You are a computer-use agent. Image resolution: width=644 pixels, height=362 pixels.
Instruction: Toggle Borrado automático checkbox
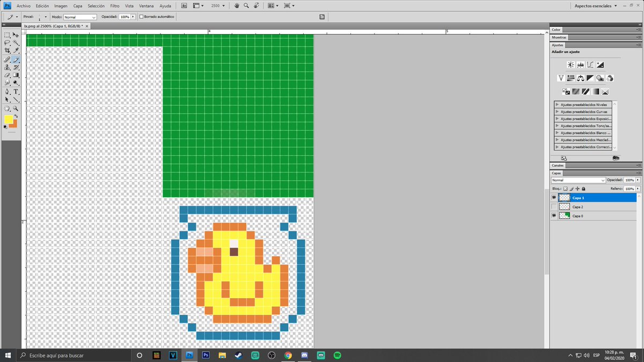(x=141, y=17)
